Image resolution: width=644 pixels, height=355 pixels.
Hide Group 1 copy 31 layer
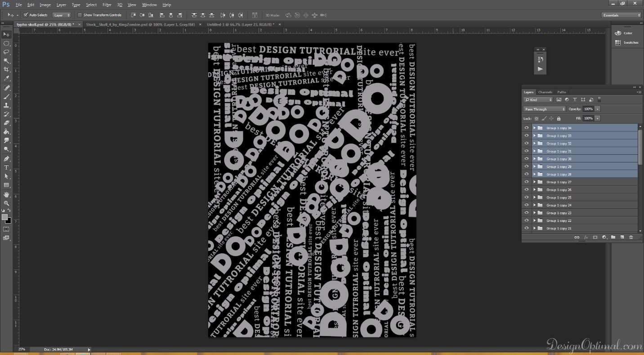pyautogui.click(x=527, y=151)
